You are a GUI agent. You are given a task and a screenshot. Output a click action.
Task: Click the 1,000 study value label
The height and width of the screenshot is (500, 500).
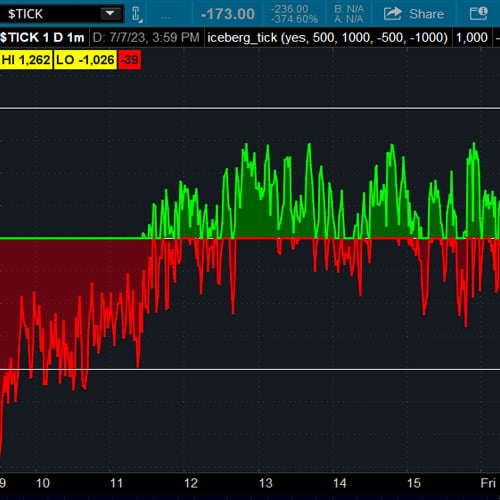472,38
